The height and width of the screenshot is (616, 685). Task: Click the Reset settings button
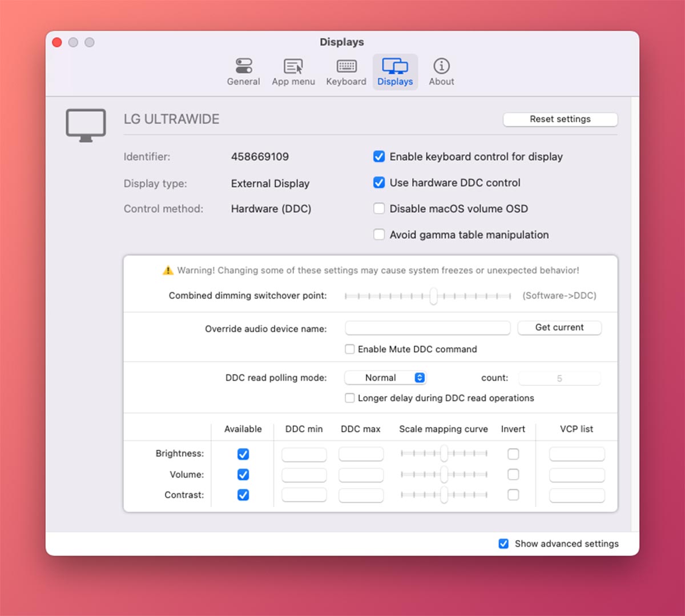coord(560,119)
